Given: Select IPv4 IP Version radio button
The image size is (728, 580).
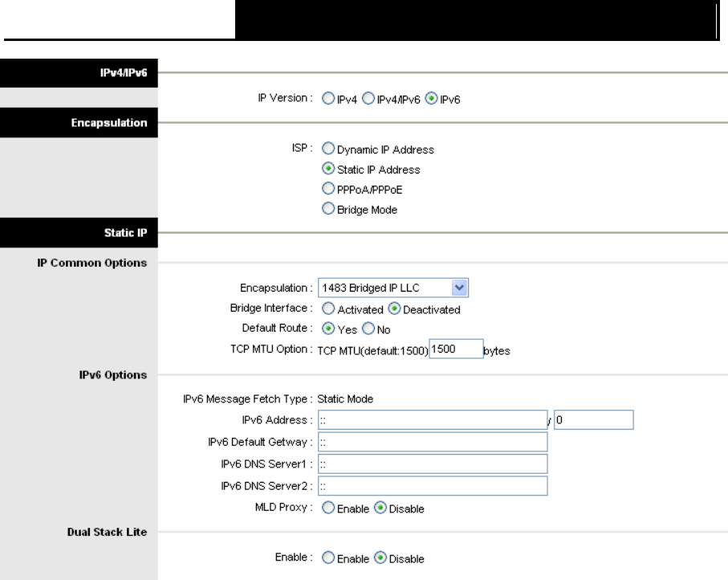Looking at the screenshot, I should [x=328, y=99].
